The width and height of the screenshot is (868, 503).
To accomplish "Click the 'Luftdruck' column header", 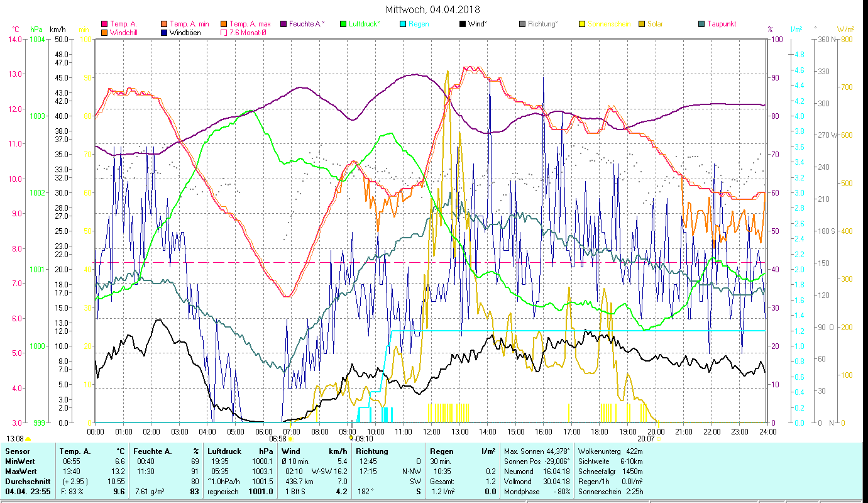I will (x=224, y=451).
